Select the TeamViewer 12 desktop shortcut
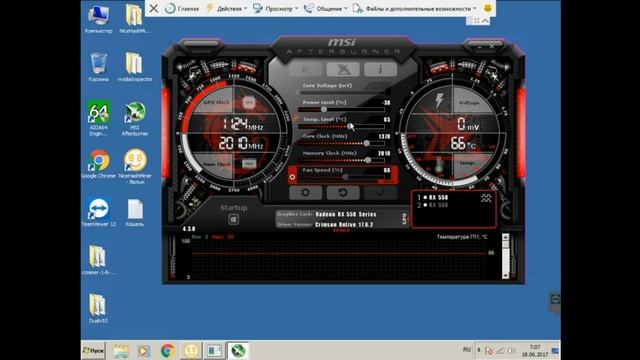Viewport: 640px width, 360px height. 98,212
